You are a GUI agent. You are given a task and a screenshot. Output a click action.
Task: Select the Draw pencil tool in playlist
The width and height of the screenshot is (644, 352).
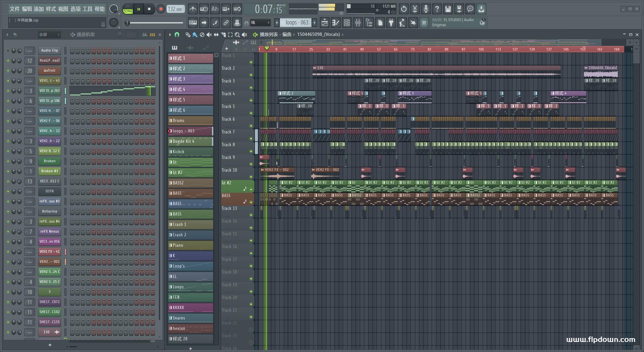point(188,35)
